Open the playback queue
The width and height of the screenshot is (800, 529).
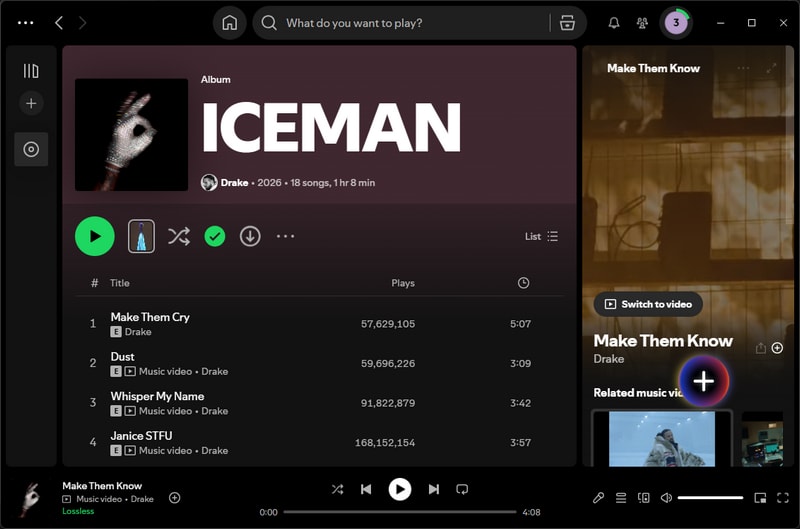tap(621, 498)
